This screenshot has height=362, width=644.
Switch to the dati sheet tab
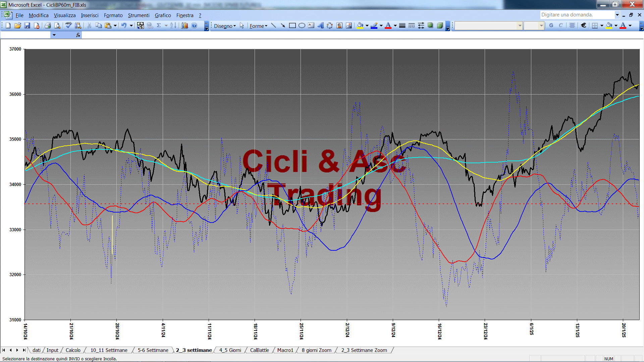[x=36, y=350]
